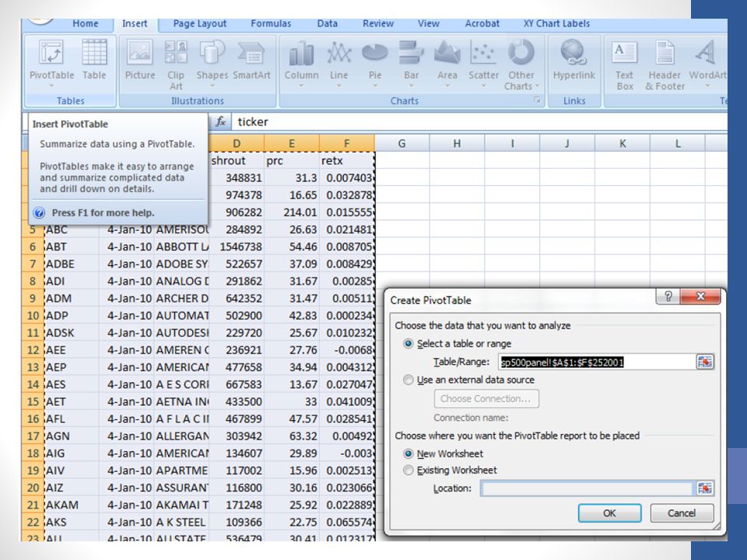
Task: Open the XY Chart Labels tab
Action: pos(556,24)
